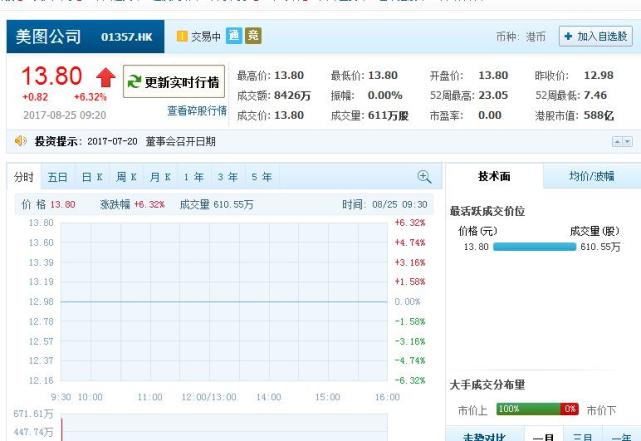Click the orange trading status icon
The image size is (641, 441).
(x=182, y=36)
